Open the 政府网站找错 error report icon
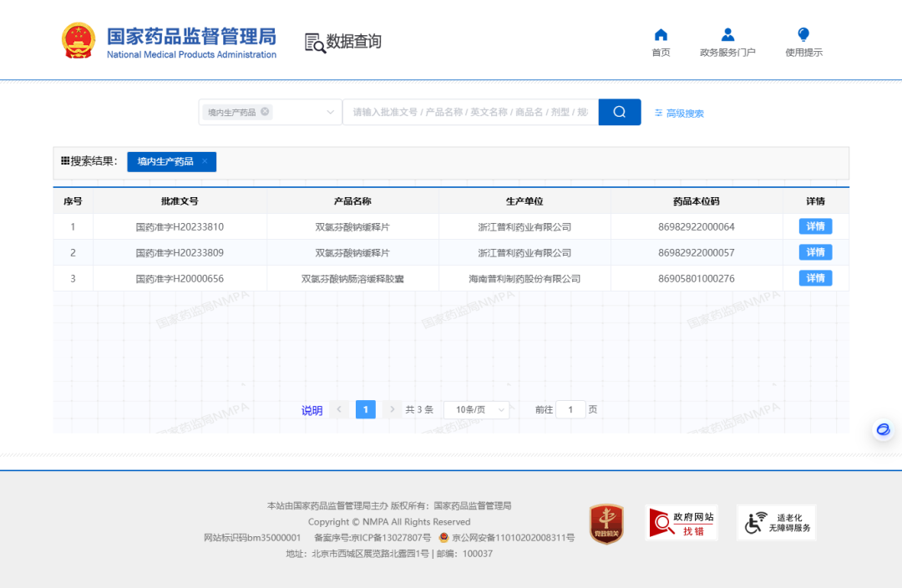The height and width of the screenshot is (588, 902). click(682, 523)
